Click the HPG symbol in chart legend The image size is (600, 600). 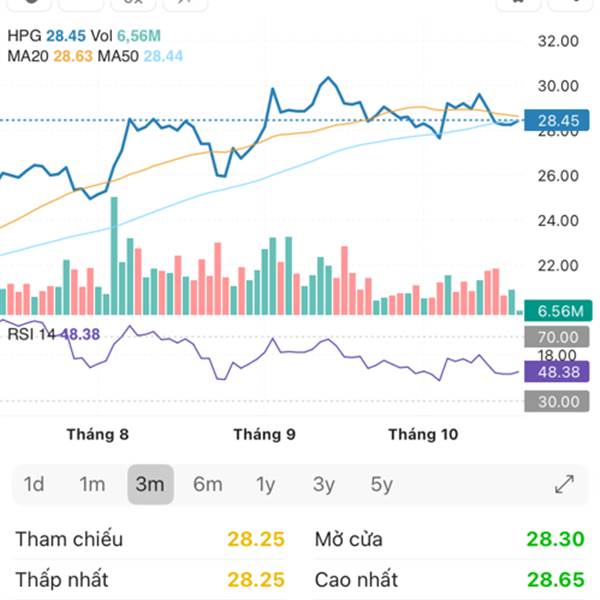click(x=24, y=36)
